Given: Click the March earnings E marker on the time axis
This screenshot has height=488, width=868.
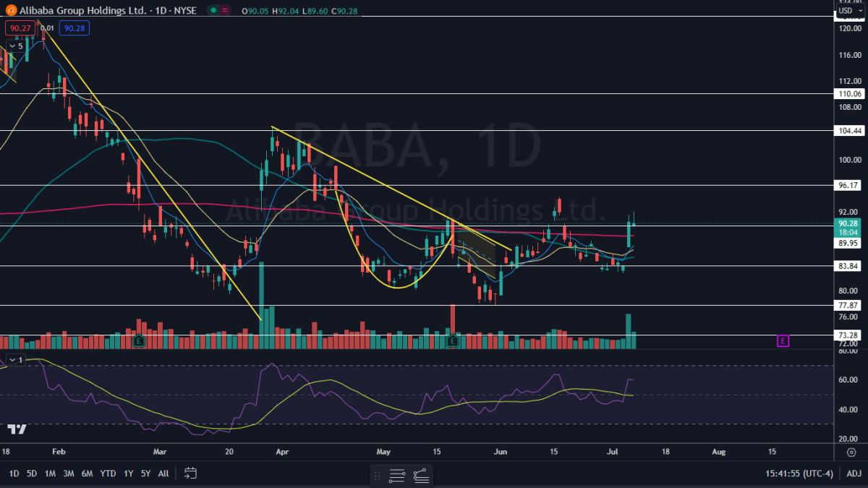Looking at the screenshot, I should 139,340.
